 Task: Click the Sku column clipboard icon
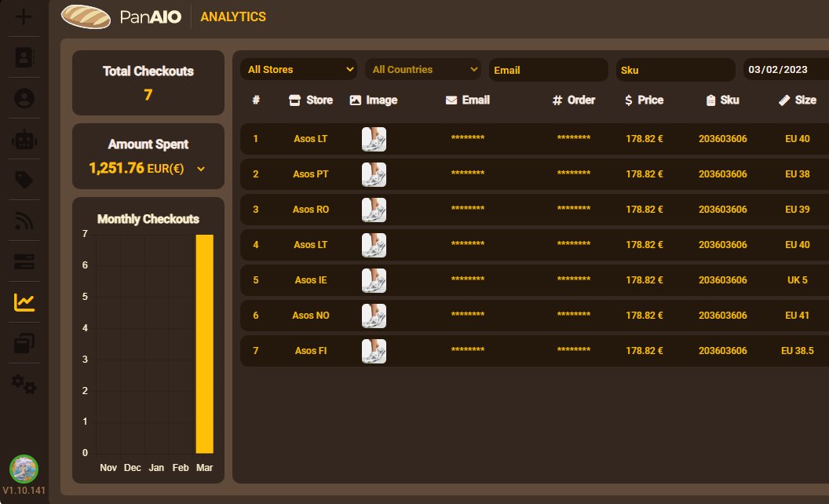click(x=710, y=100)
